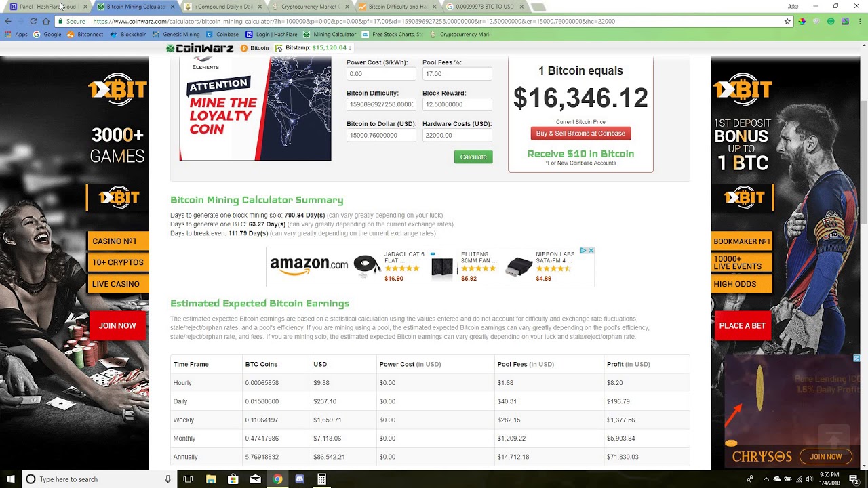
Task: Click the Monthly USD value $7,113.06
Action: pos(328,439)
